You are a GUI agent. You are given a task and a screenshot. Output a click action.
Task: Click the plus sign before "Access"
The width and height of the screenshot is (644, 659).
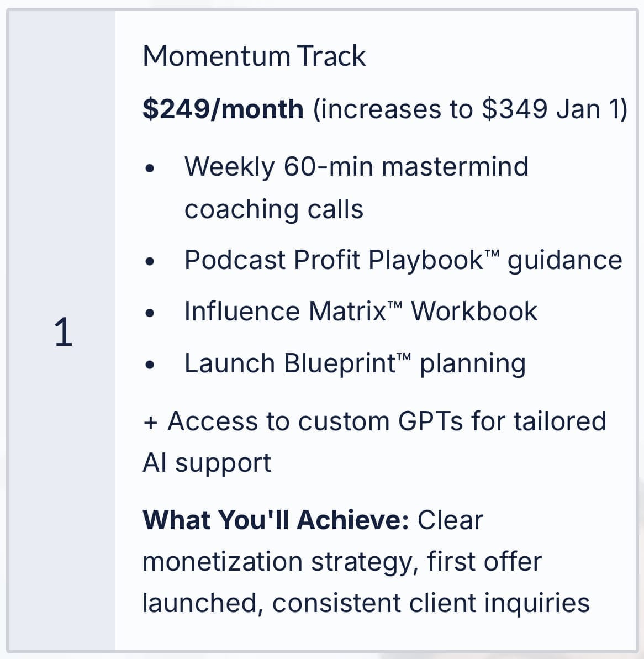(150, 423)
